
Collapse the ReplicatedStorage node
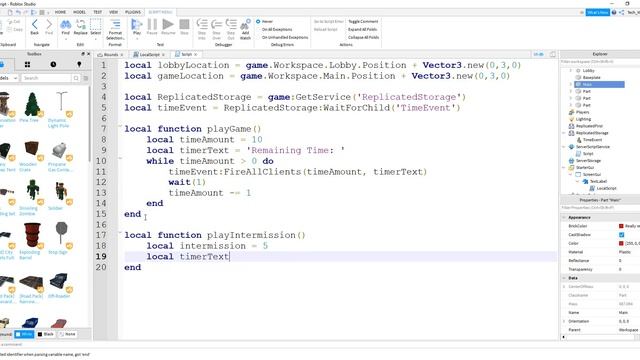(x=564, y=133)
